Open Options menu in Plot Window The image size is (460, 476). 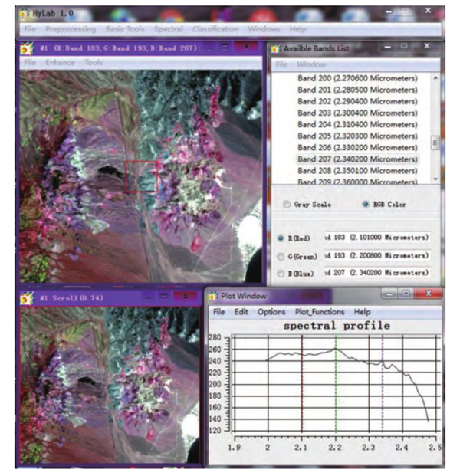271,312
